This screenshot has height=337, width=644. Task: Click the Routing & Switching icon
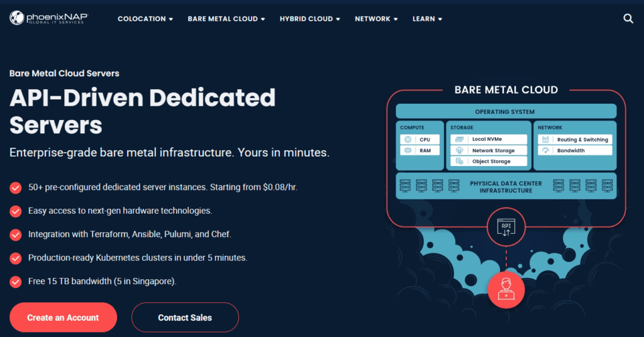click(545, 140)
